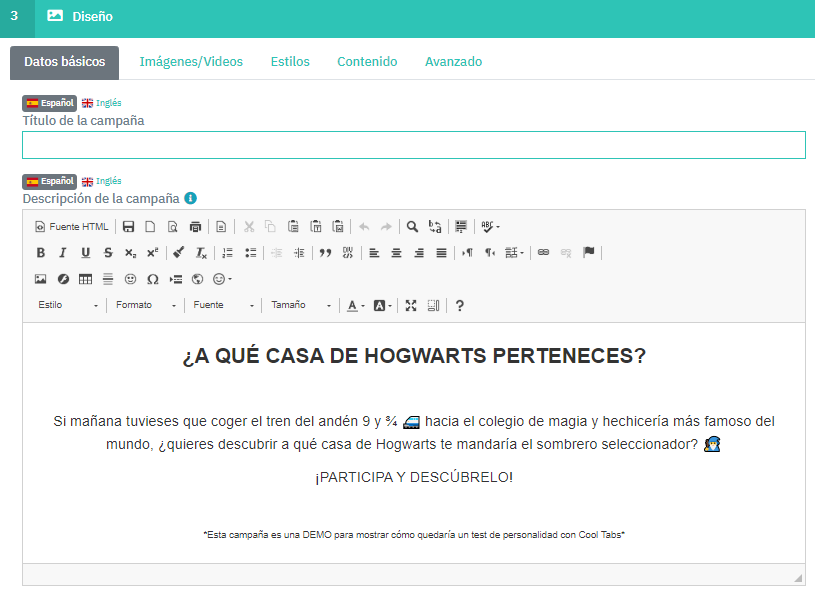Image resolution: width=815 pixels, height=601 pixels.
Task: Click the underline icon
Action: click(x=85, y=253)
